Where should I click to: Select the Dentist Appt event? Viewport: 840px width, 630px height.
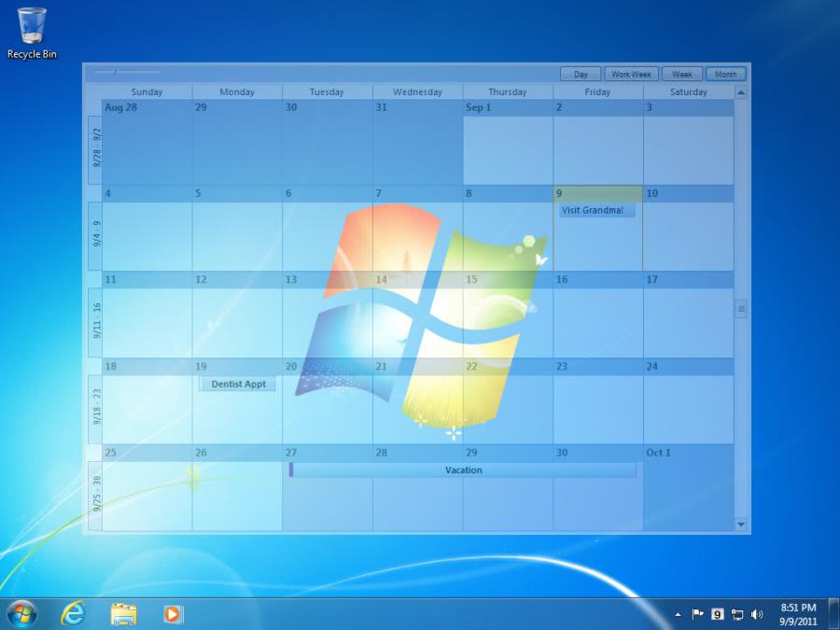click(238, 384)
